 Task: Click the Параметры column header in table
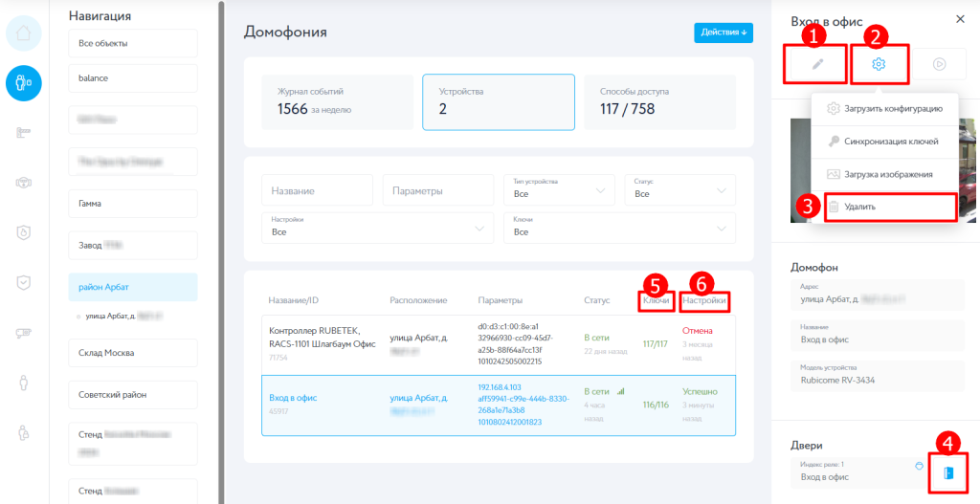point(501,300)
